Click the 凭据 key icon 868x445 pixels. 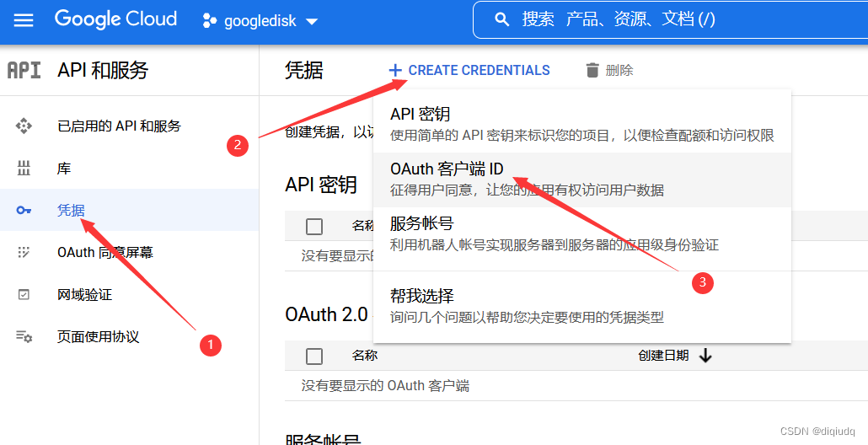point(24,211)
